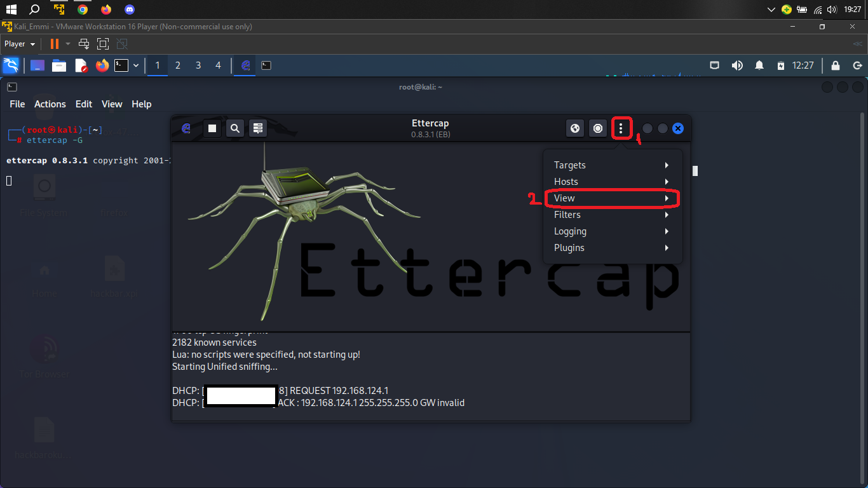Switch to workspace 4
868x488 pixels.
click(219, 65)
